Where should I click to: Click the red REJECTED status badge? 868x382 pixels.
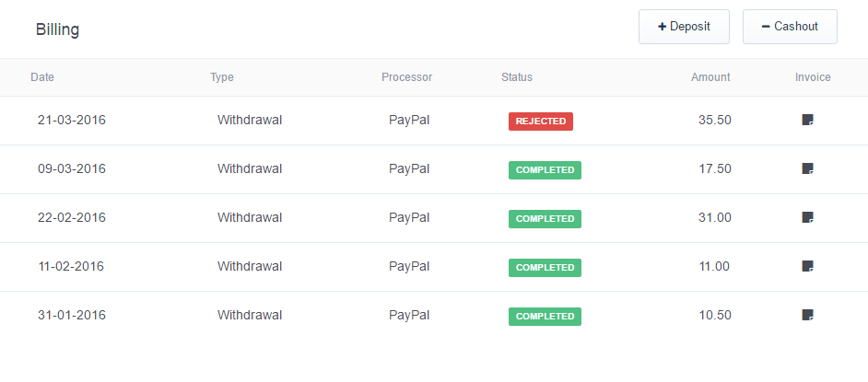tap(541, 122)
